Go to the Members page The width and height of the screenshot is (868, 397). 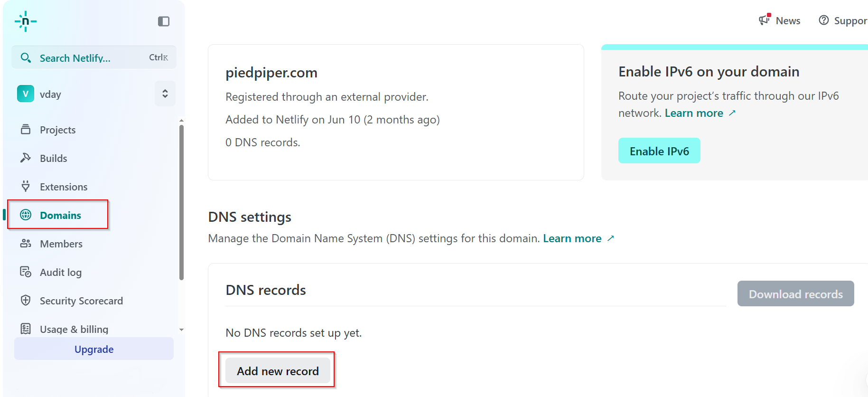(61, 244)
